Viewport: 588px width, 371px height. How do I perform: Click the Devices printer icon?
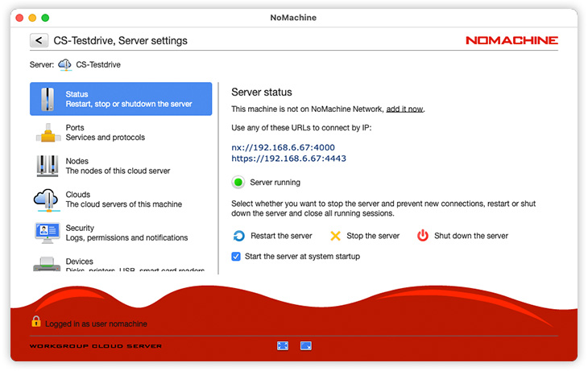click(x=48, y=265)
